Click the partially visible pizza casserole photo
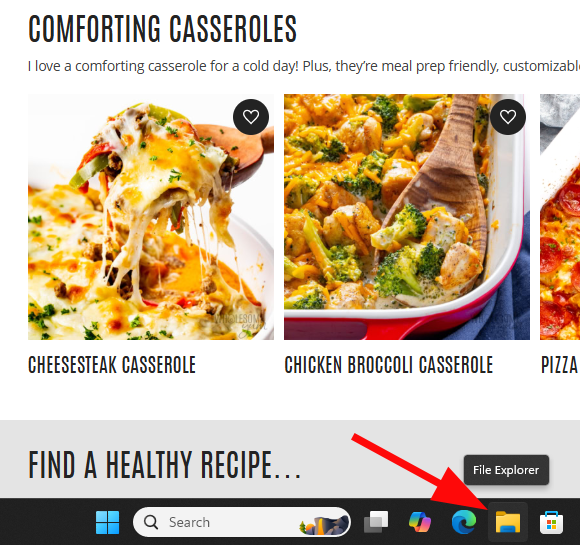Viewport: 580px width, 545px height. [560, 217]
